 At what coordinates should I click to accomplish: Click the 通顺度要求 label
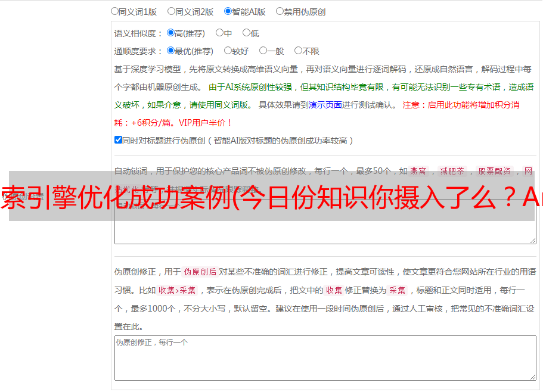coord(138,51)
